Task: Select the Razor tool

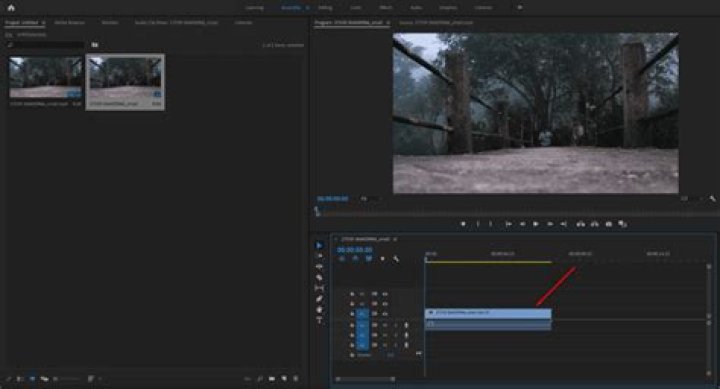Action: click(320, 277)
